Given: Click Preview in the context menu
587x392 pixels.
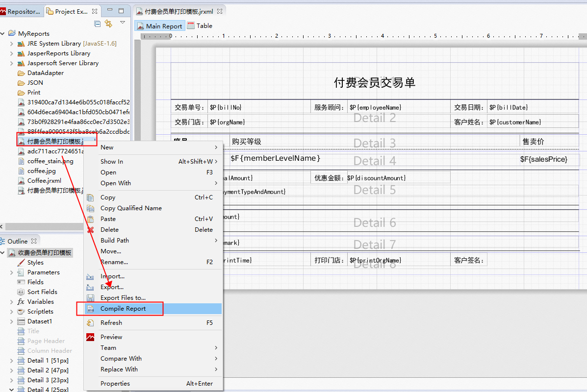Looking at the screenshot, I should 153,337.
